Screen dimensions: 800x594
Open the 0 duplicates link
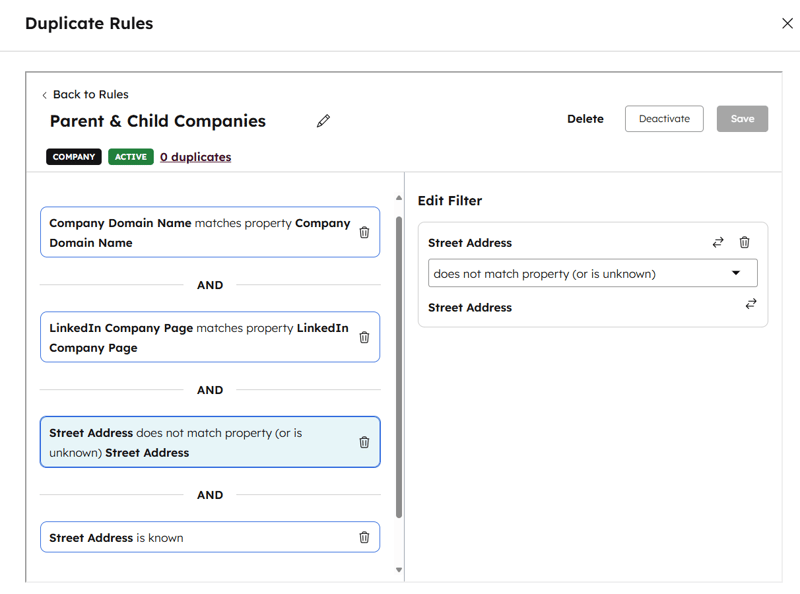point(195,157)
